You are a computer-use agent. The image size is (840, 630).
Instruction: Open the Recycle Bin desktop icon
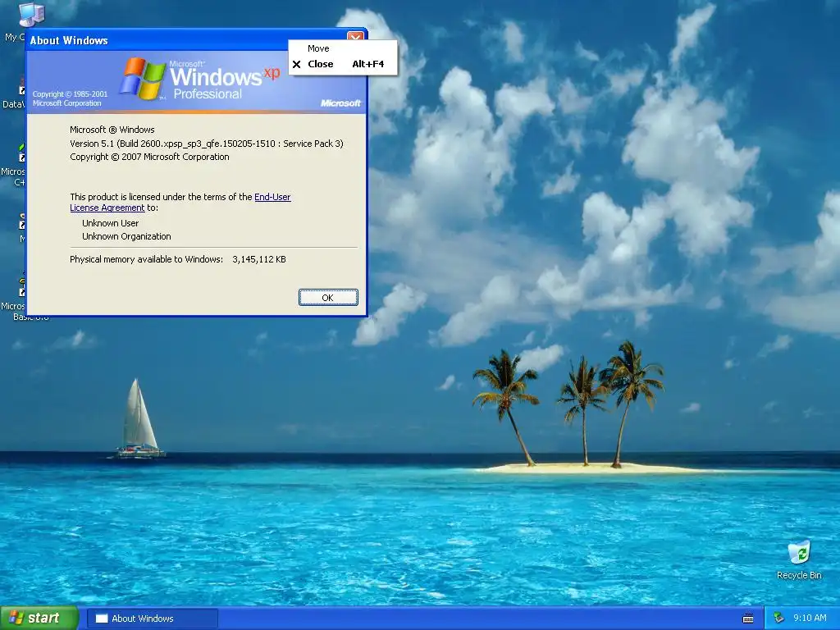point(799,560)
